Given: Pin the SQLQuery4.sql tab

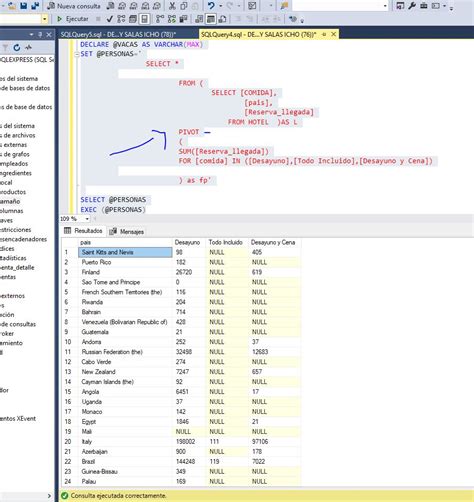Looking at the screenshot, I should pos(324,34).
